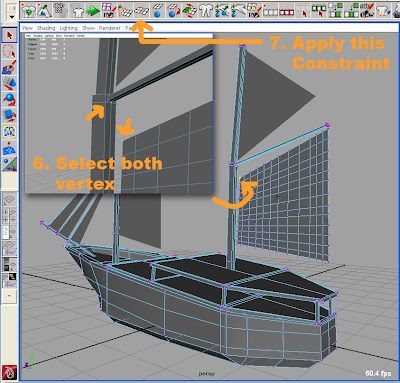Switch to single perspective view layout
Image resolution: width=400 pixels, height=383 pixels.
pos(9,201)
